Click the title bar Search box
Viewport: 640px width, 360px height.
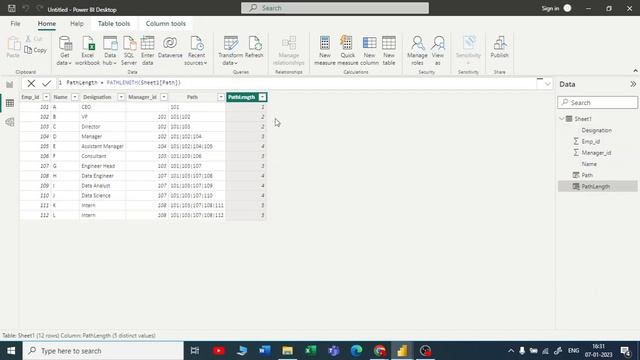point(335,8)
